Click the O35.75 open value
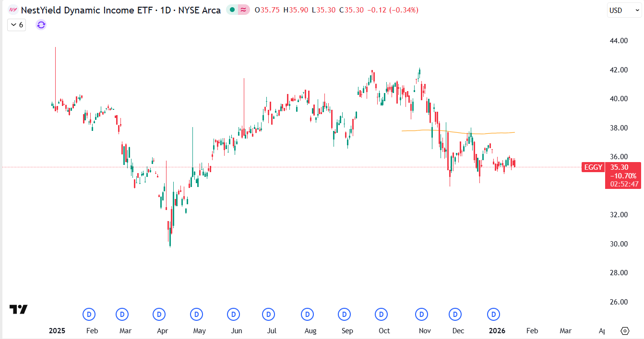 tap(267, 10)
